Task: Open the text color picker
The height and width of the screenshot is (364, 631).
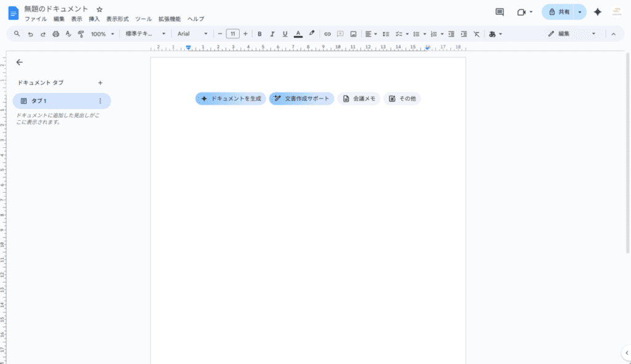Action: click(298, 34)
